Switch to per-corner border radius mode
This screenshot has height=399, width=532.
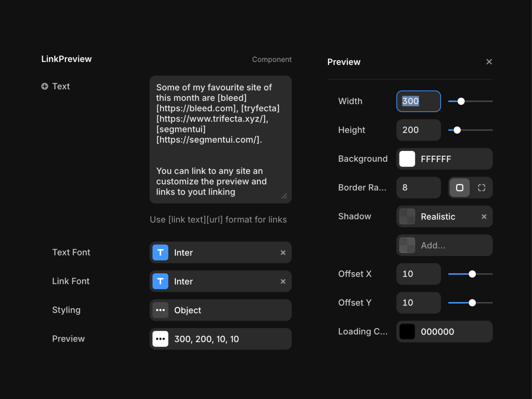coord(481,188)
